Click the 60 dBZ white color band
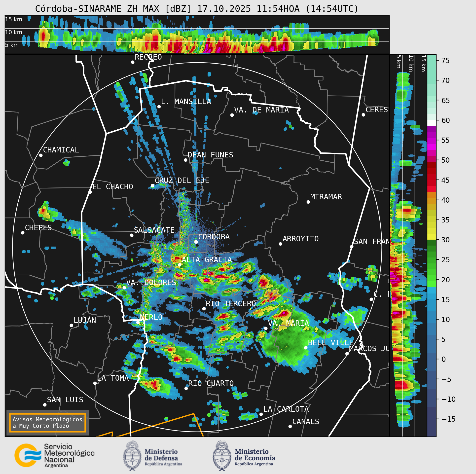The image size is (476, 474). (x=432, y=123)
